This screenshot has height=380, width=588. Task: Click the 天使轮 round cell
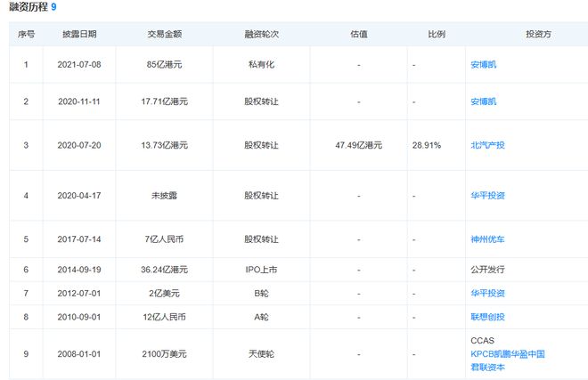(x=261, y=354)
